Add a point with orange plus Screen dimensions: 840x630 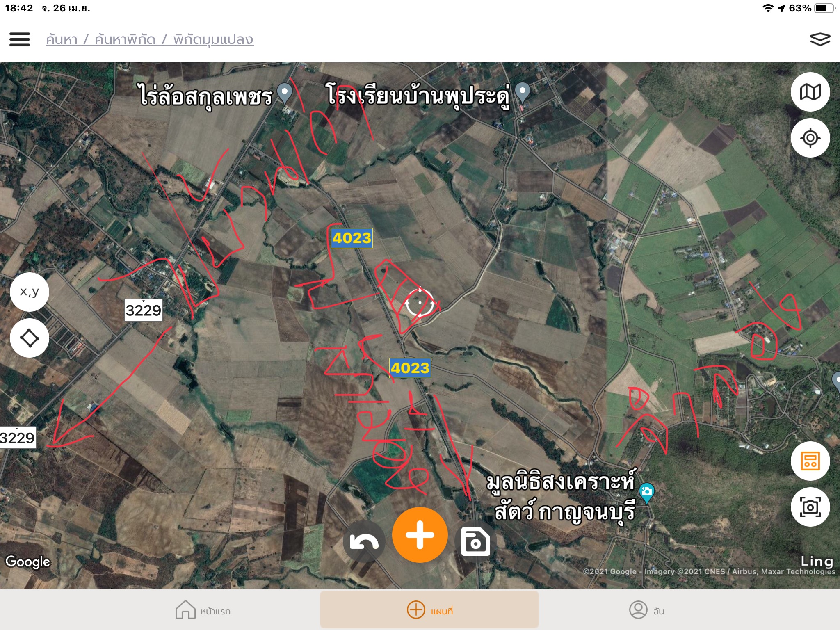(x=420, y=535)
